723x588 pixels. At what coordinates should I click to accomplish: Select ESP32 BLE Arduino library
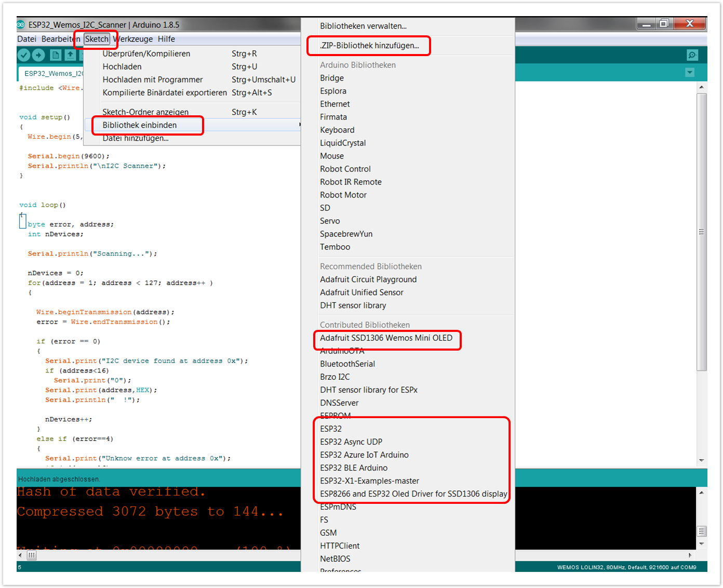tap(354, 468)
